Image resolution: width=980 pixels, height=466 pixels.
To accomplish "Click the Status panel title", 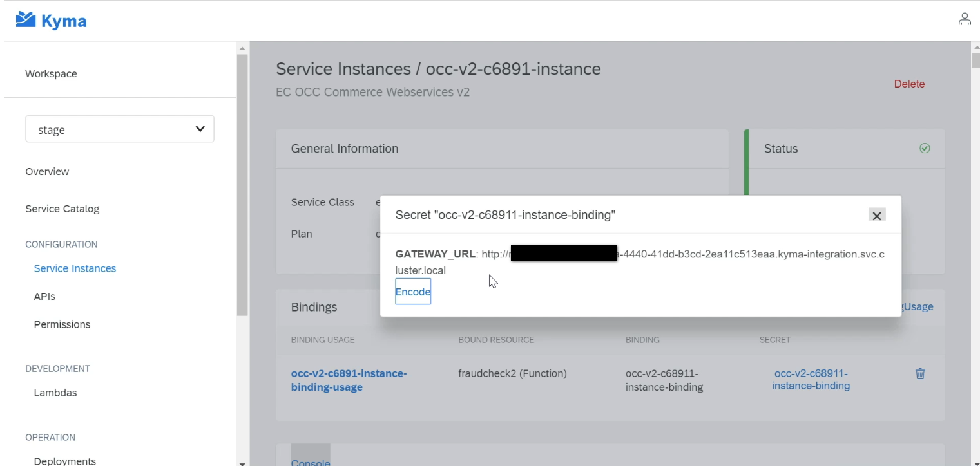I will point(781,149).
